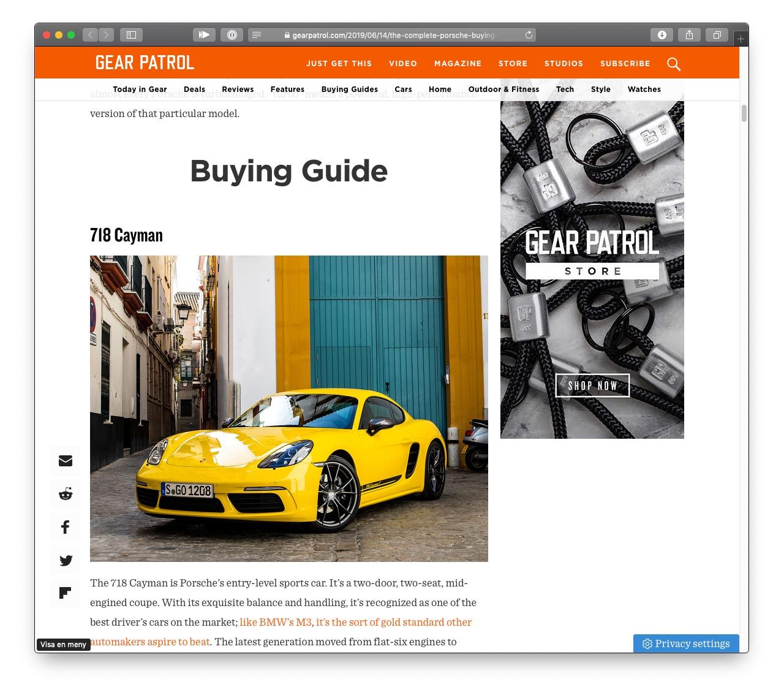Open the Studios section
The width and height of the screenshot is (784, 698).
(x=563, y=63)
